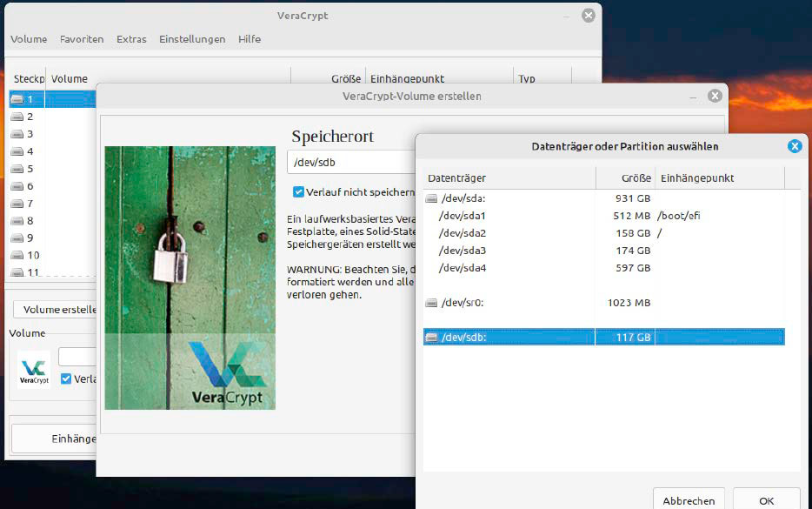The image size is (812, 509).
Task: Click the small VeraCrypt logo in main window
Action: [x=34, y=370]
